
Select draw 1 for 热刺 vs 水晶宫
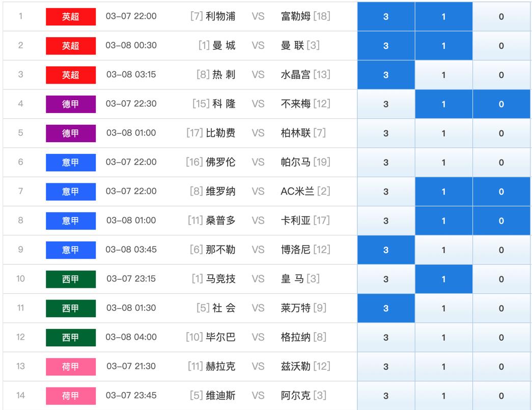pyautogui.click(x=443, y=75)
